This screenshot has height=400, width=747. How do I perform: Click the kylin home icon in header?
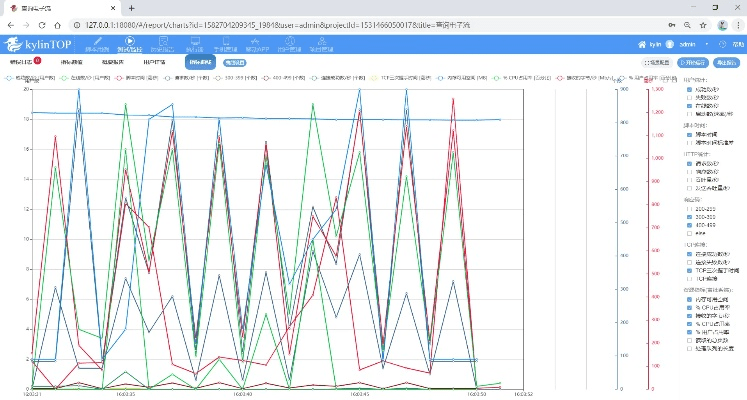coord(642,45)
